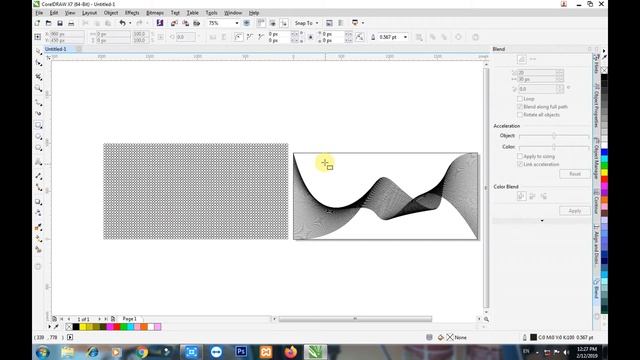The image size is (640, 360).
Task: Click the New document icon
Action: 38,23
